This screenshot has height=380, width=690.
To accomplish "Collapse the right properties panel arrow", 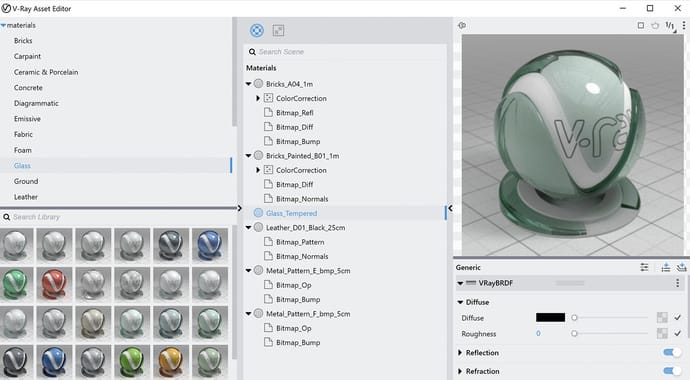I will coord(450,208).
